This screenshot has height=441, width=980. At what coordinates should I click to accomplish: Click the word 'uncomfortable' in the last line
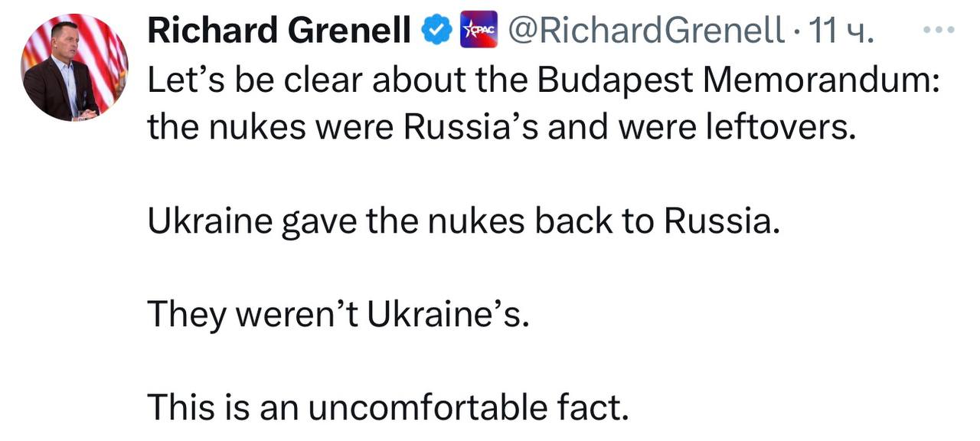(x=424, y=408)
